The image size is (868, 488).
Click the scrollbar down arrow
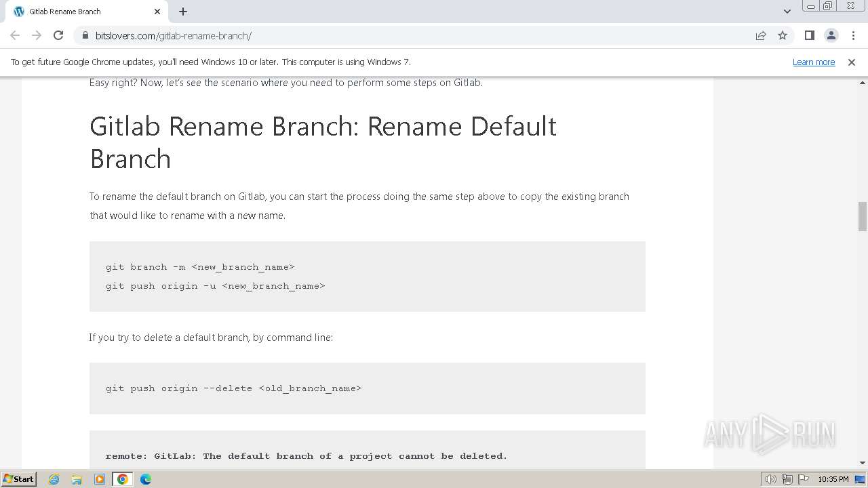863,463
